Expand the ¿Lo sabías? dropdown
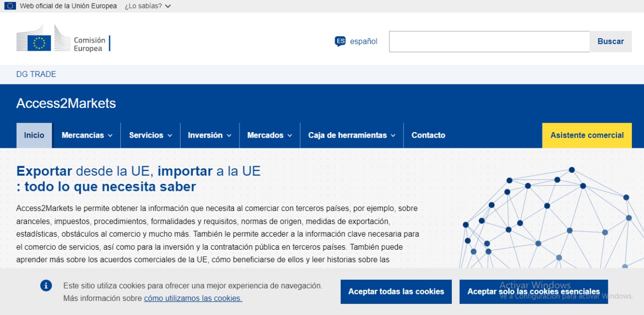Viewport: 644px width, 315px height. click(x=146, y=6)
